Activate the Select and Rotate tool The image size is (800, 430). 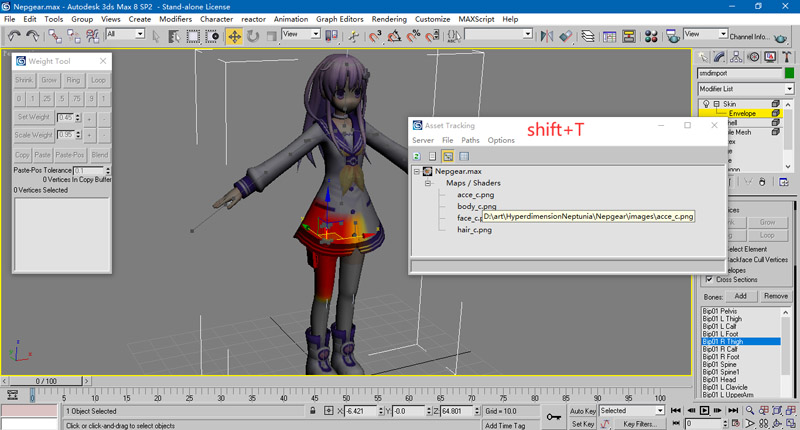point(253,36)
